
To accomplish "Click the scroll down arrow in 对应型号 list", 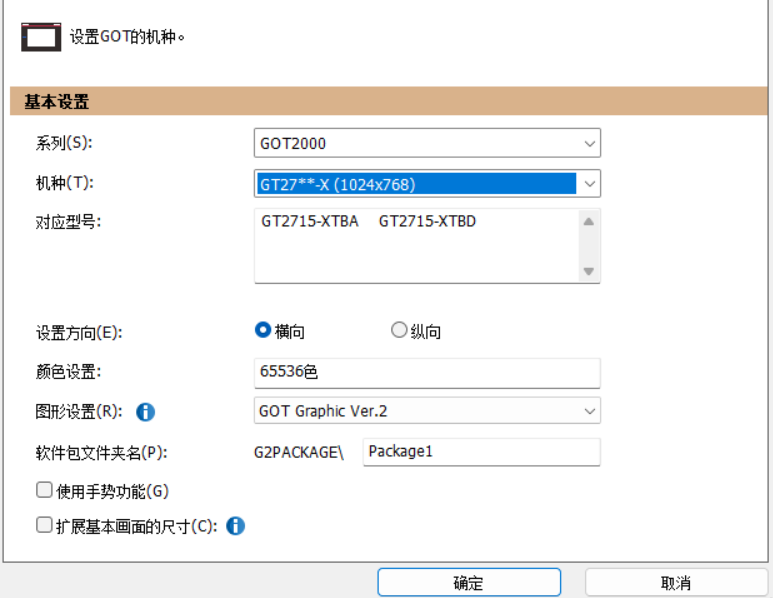I will tap(588, 271).
